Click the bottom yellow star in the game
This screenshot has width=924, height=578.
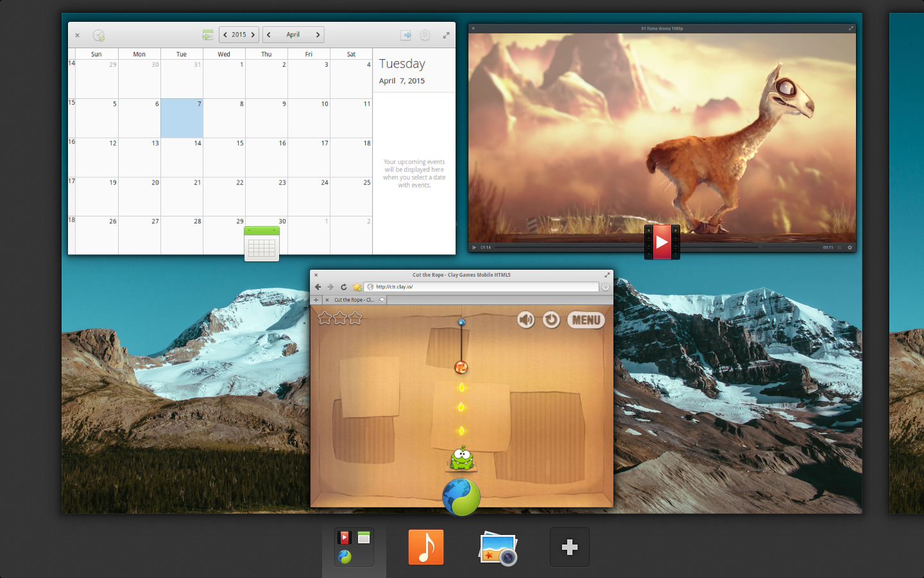pyautogui.click(x=461, y=430)
